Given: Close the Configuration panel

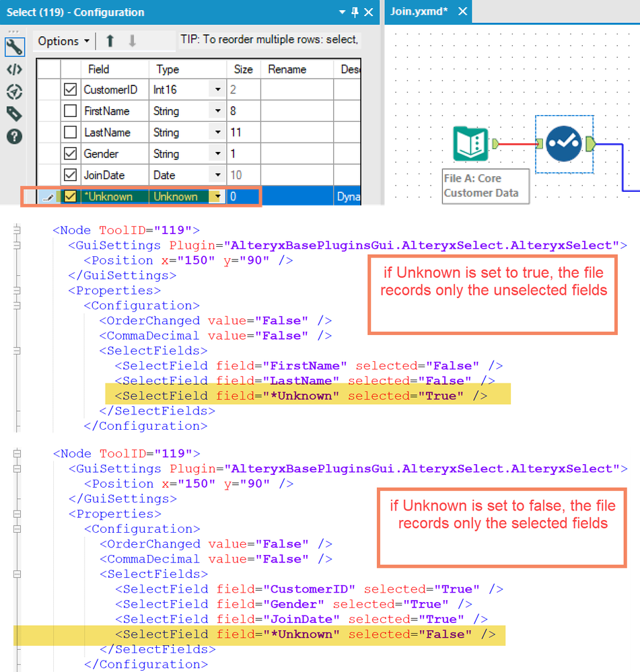Looking at the screenshot, I should coord(369,12).
